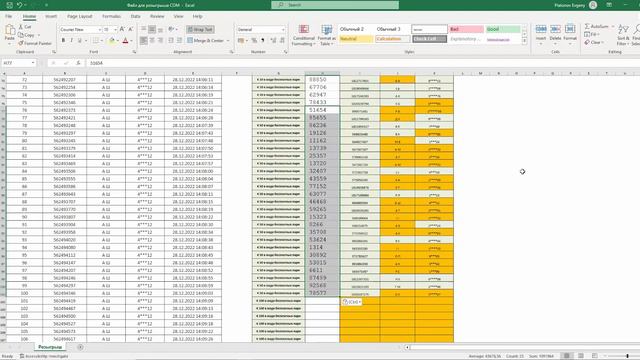Click the AutoSum button
The image size is (640, 360).
(596, 26)
